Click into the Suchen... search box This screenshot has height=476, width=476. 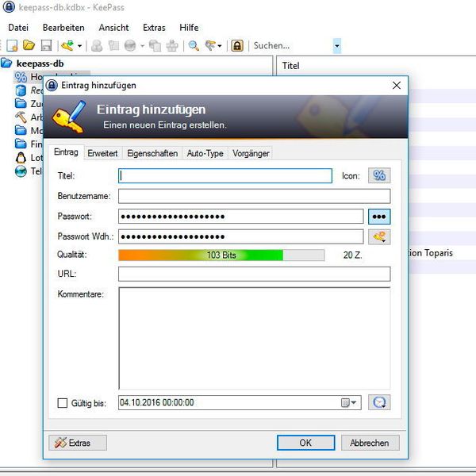click(x=291, y=46)
